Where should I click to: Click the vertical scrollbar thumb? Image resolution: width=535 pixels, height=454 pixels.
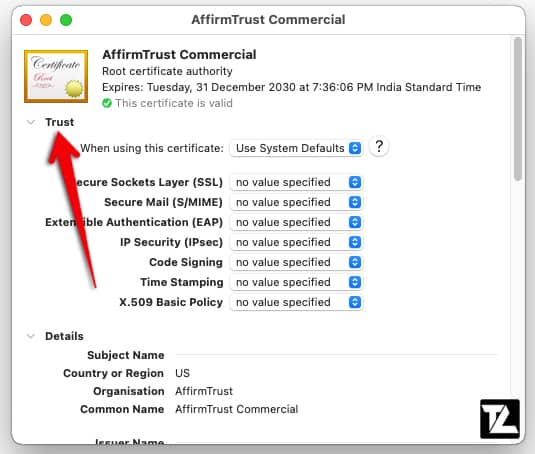pyautogui.click(x=518, y=109)
